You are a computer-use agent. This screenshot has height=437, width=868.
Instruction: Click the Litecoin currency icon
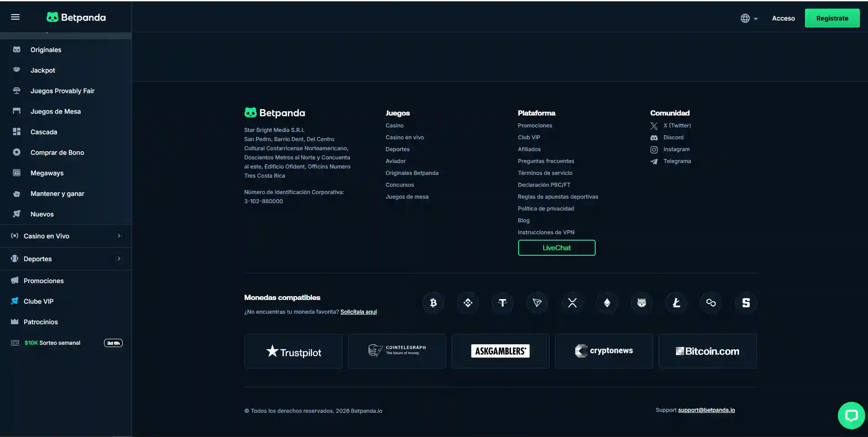point(676,303)
